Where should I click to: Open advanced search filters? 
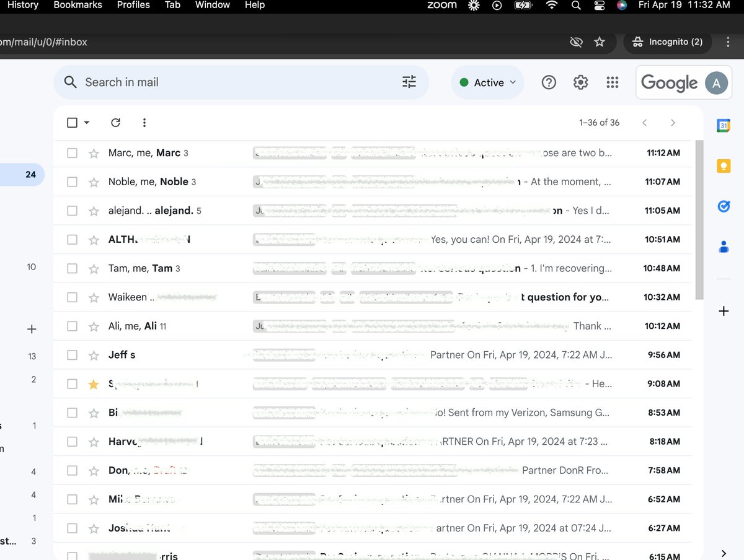pos(409,81)
